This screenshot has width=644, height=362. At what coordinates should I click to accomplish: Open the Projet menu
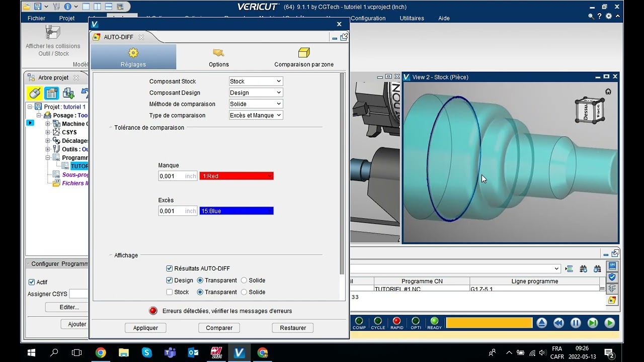(67, 18)
